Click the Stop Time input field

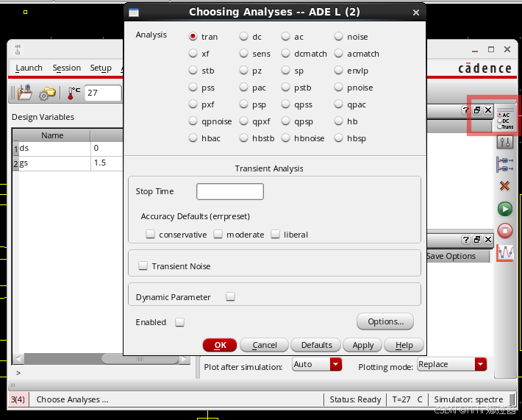pos(230,191)
